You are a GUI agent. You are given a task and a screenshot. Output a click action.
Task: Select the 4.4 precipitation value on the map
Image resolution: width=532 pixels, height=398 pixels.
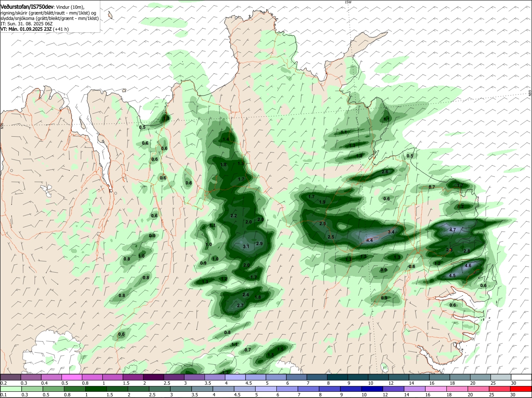(369, 240)
